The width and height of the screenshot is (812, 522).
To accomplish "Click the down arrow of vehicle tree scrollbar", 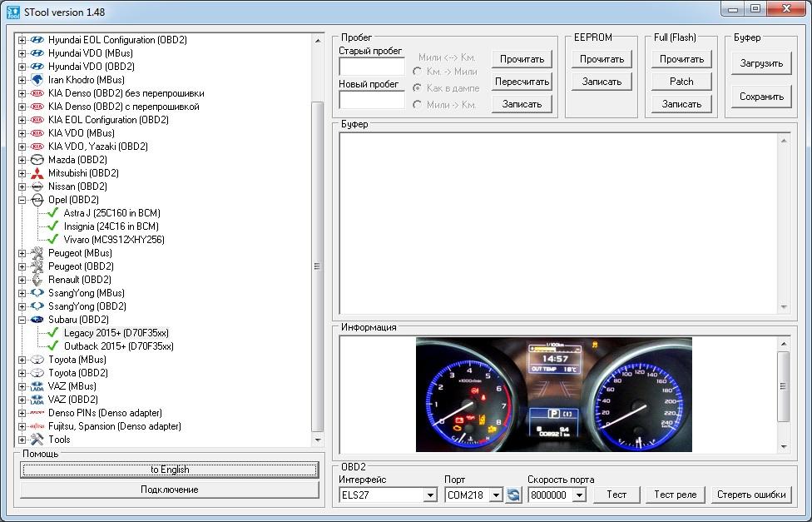I will (x=318, y=440).
